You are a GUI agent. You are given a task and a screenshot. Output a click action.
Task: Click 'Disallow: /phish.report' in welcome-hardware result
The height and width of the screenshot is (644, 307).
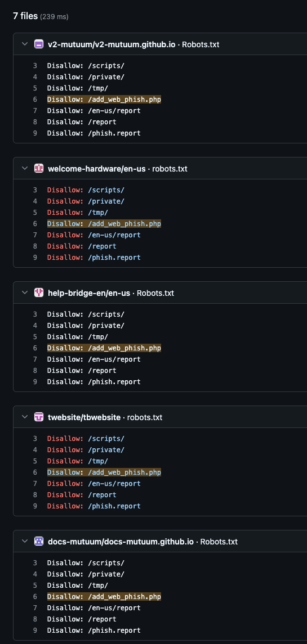pyautogui.click(x=94, y=258)
